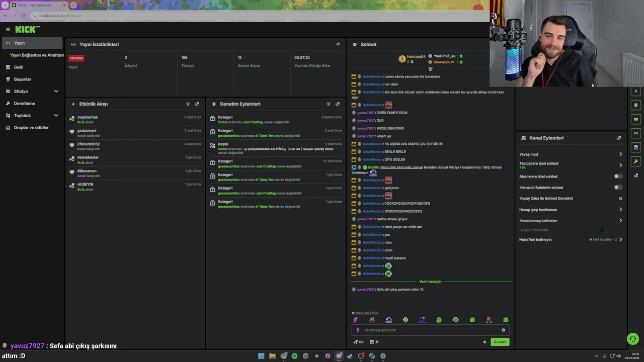
Task: Open the browser tab search dropdown
Action: click(x=6, y=5)
